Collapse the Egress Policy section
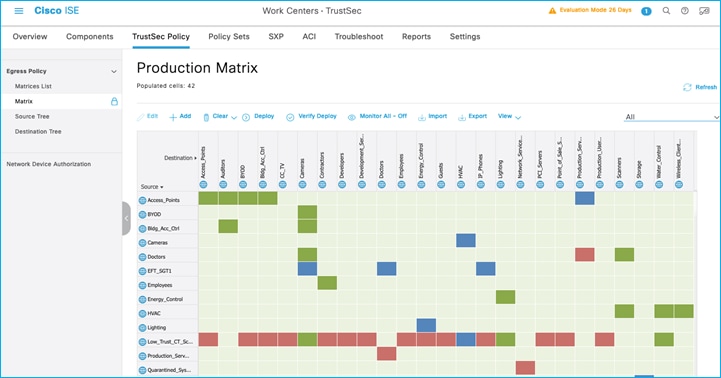The image size is (721, 378). (114, 71)
